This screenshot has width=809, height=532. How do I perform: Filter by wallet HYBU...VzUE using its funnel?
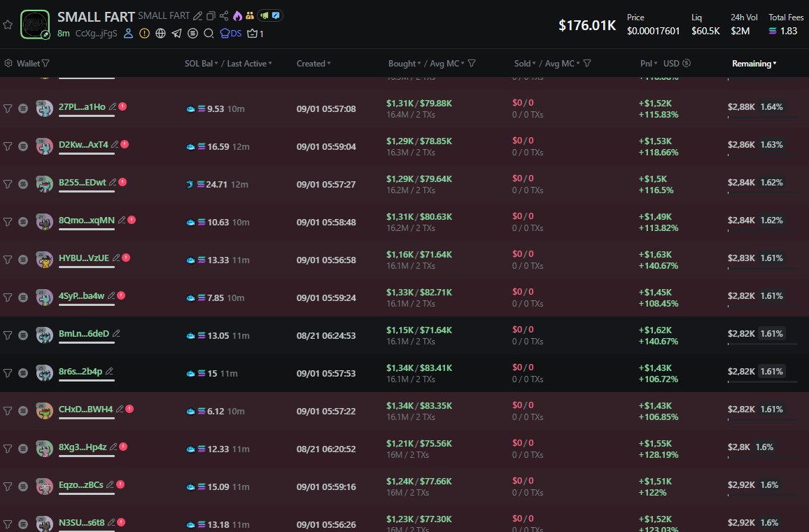[x=8, y=260]
